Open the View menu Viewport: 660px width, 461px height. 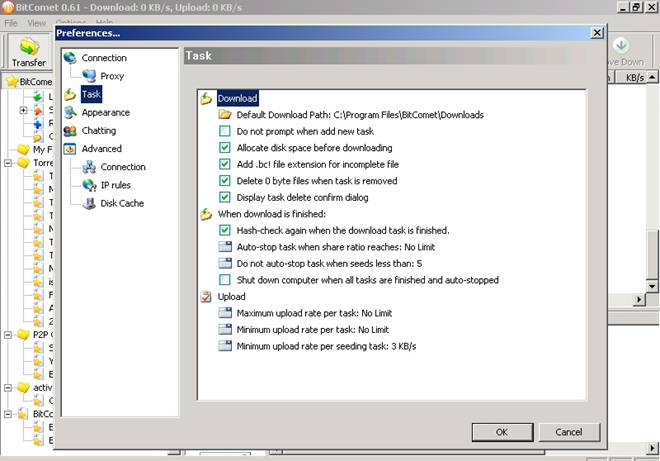(37, 22)
